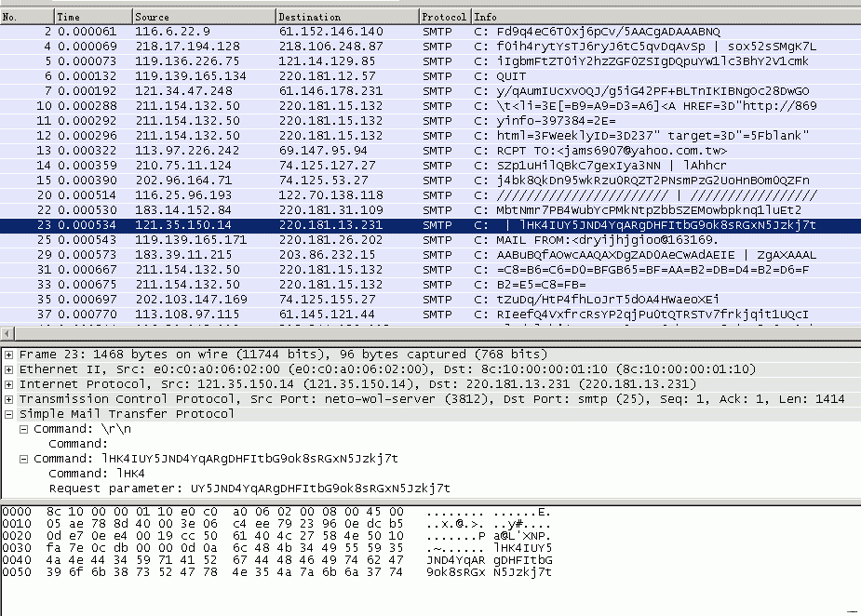Sort packets by Time column header
Viewport: 861px width, 616px height.
tap(91, 17)
